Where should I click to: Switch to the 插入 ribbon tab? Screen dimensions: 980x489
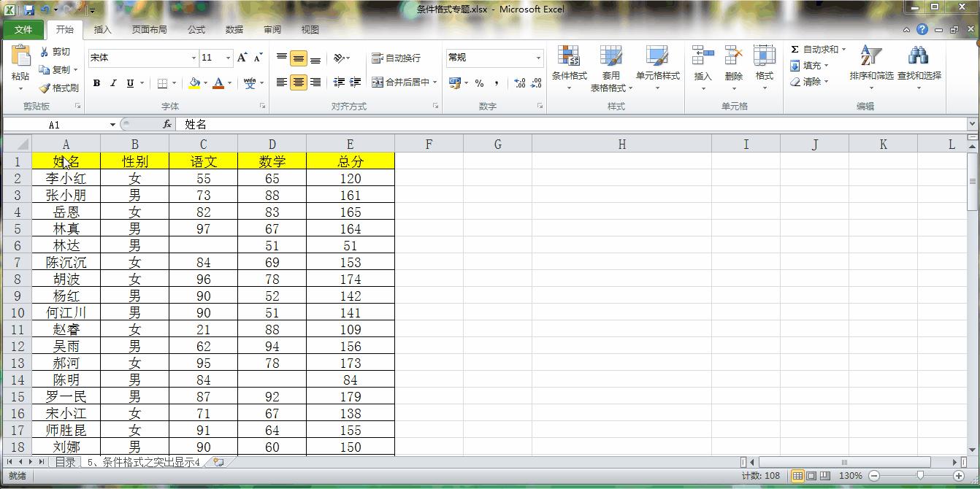tap(101, 30)
